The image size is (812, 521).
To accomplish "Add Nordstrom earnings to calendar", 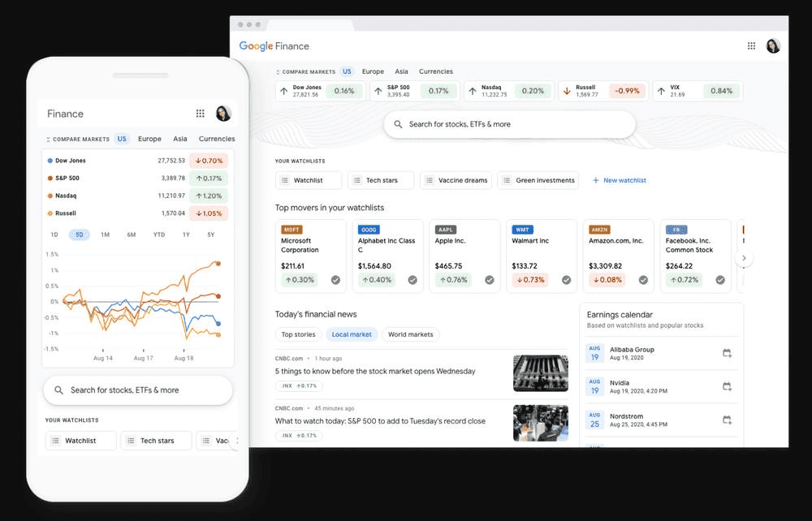I will click(727, 420).
